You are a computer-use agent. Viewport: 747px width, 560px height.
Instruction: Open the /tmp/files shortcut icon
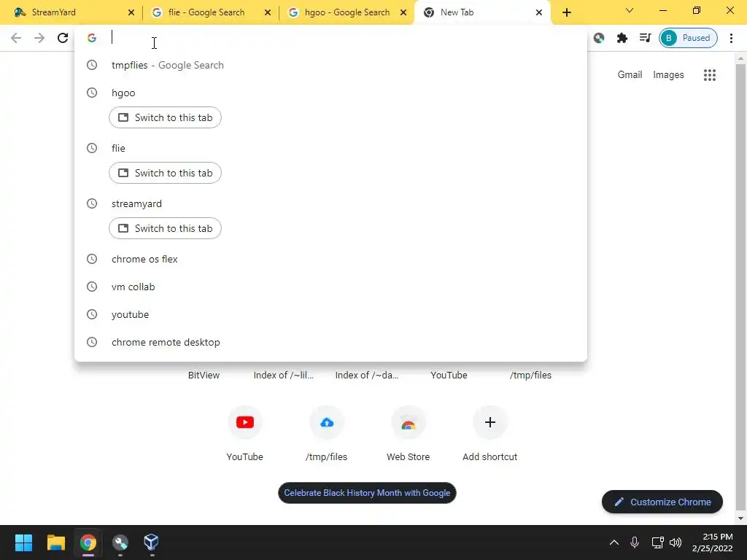coord(327,422)
